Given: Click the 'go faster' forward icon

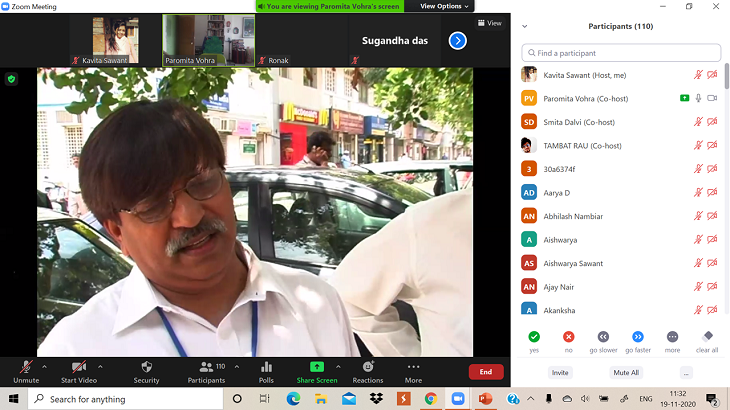Looking at the screenshot, I should point(637,337).
